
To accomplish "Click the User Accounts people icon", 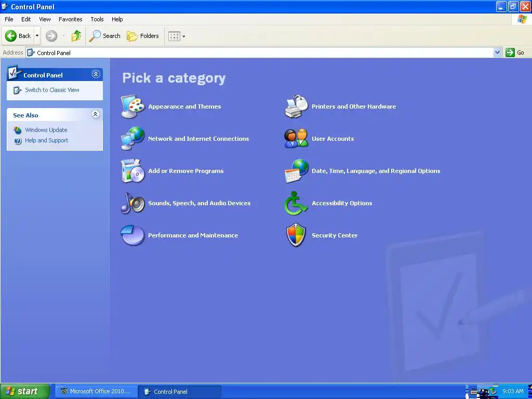I will (296, 138).
